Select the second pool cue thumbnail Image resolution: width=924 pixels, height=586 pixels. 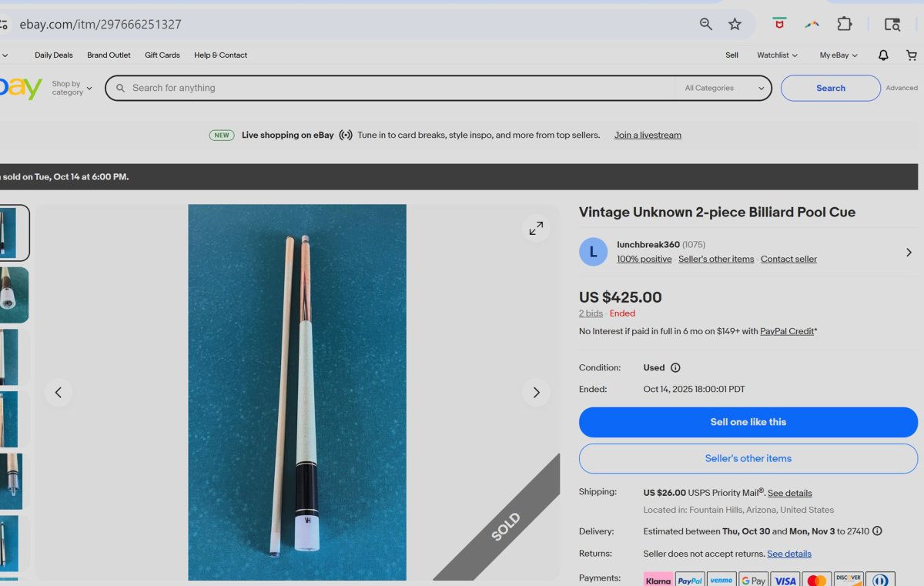14,295
